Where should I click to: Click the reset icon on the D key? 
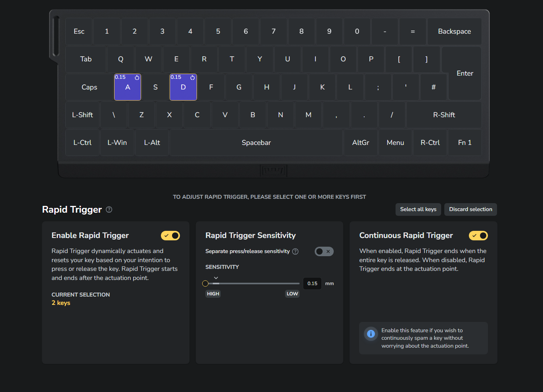(193, 78)
